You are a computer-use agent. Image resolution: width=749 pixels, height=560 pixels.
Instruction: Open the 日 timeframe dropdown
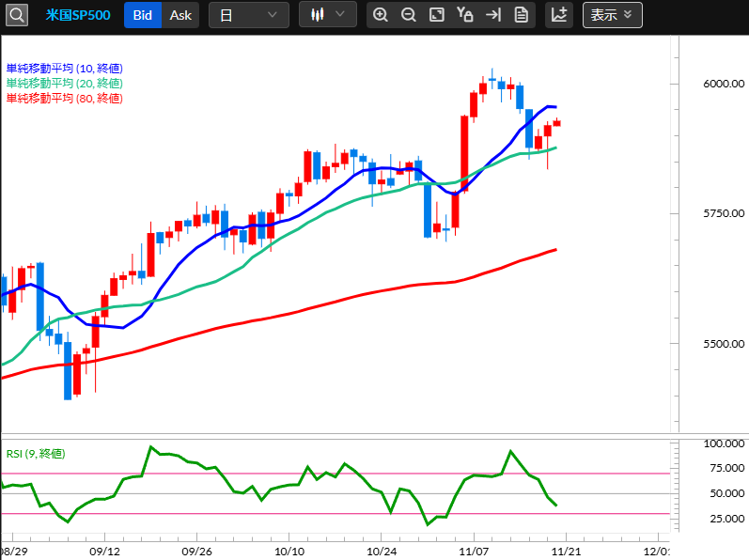249,15
